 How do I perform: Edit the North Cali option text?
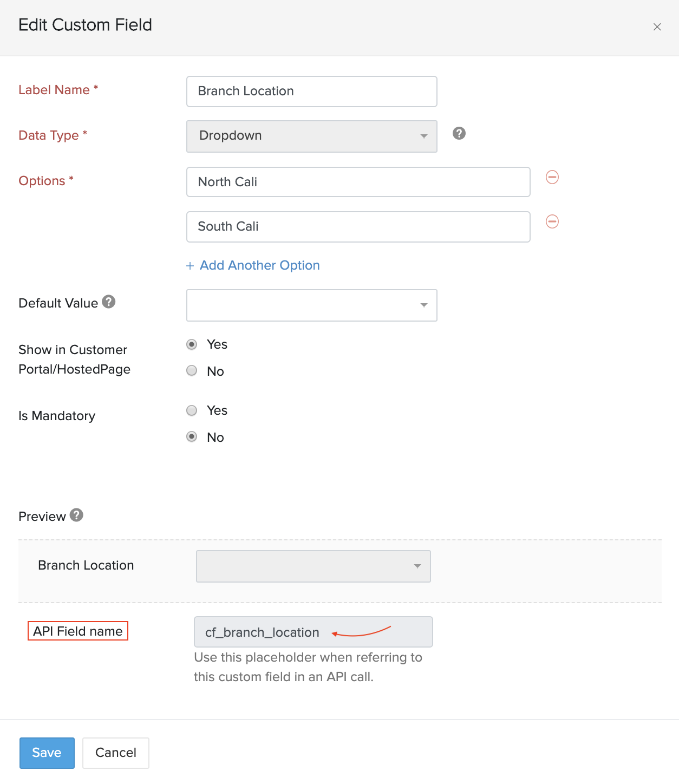358,182
